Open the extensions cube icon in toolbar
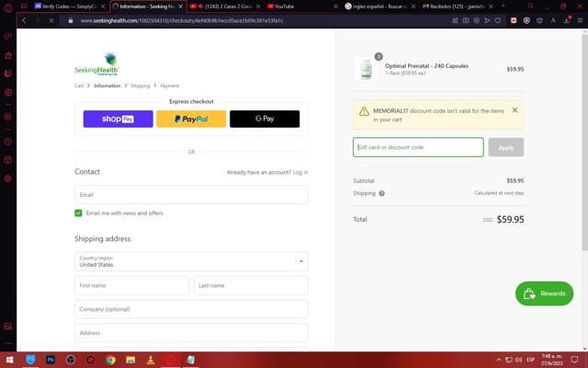Image resolution: width=588 pixels, height=368 pixels. tap(539, 20)
